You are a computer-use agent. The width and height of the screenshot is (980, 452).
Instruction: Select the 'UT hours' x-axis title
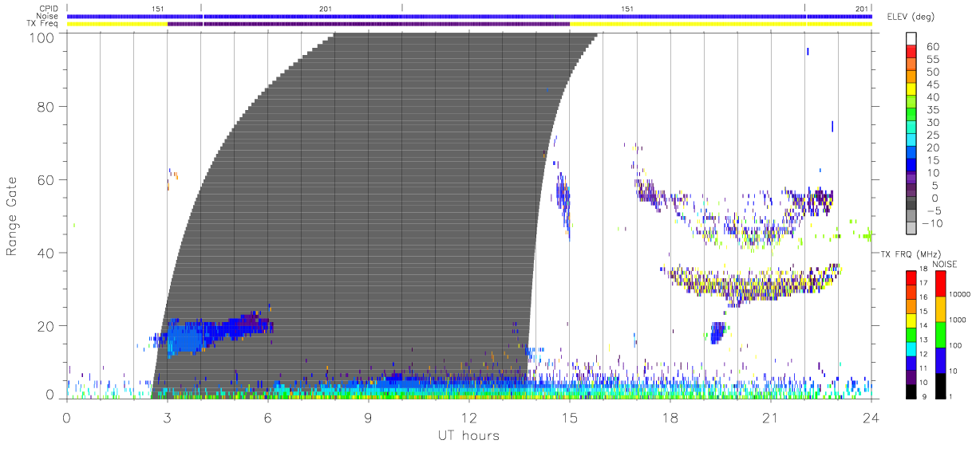click(468, 435)
